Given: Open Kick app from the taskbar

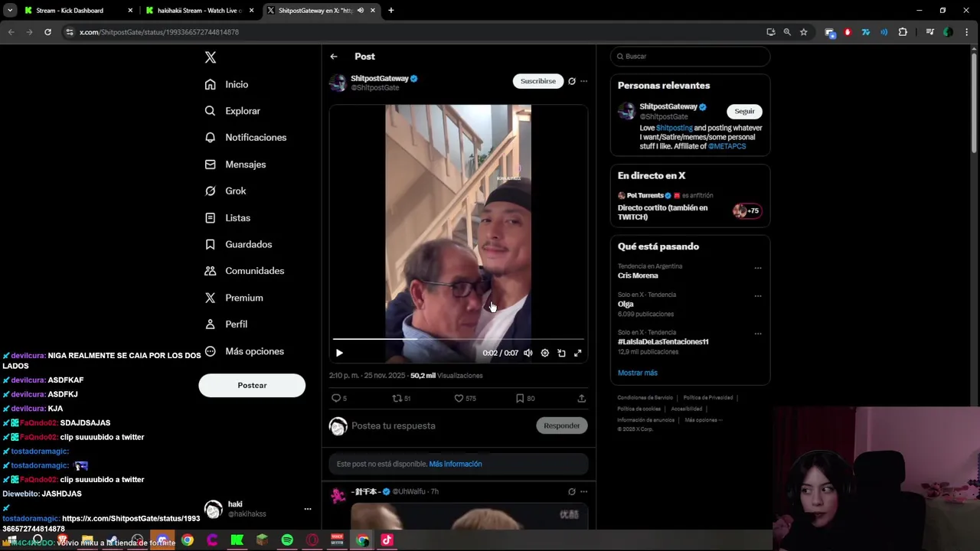Looking at the screenshot, I should point(237,540).
